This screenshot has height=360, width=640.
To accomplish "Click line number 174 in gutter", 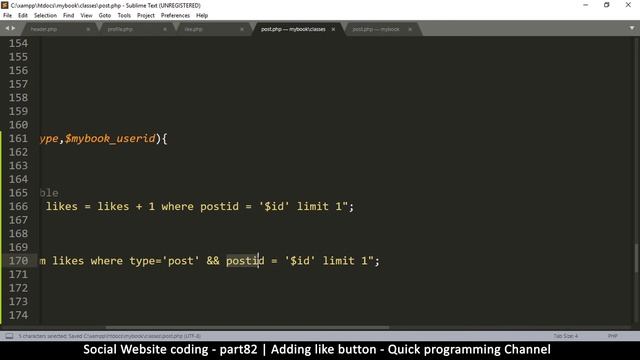I will click(x=18, y=315).
